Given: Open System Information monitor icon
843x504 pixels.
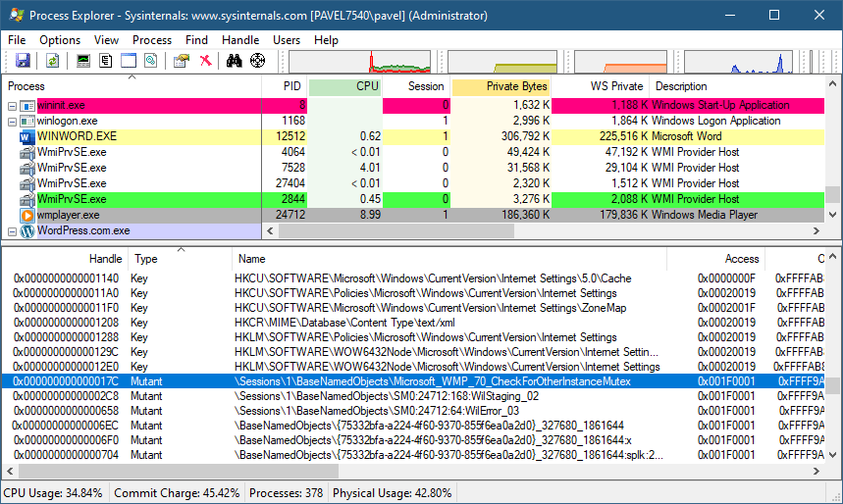Looking at the screenshot, I should pyautogui.click(x=82, y=61).
